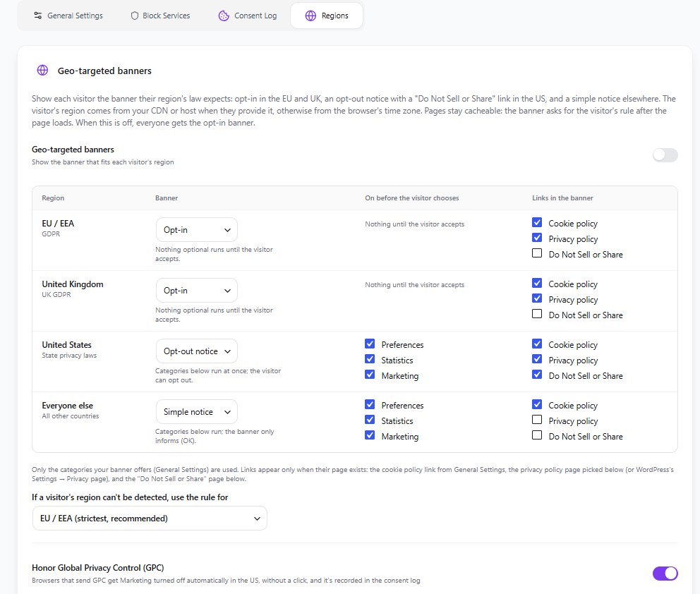Image resolution: width=700 pixels, height=594 pixels.
Task: Uncheck Marketing for Everyone else
Action: pos(370,435)
